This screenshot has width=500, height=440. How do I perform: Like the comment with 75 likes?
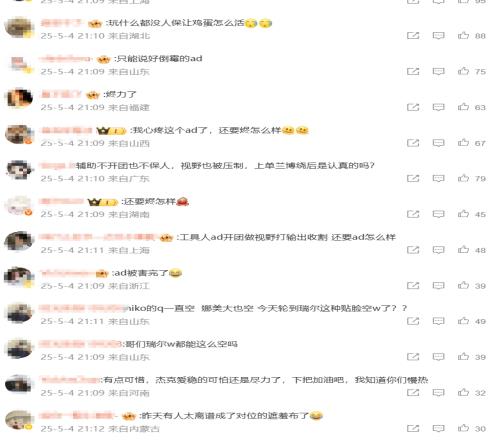tap(463, 71)
